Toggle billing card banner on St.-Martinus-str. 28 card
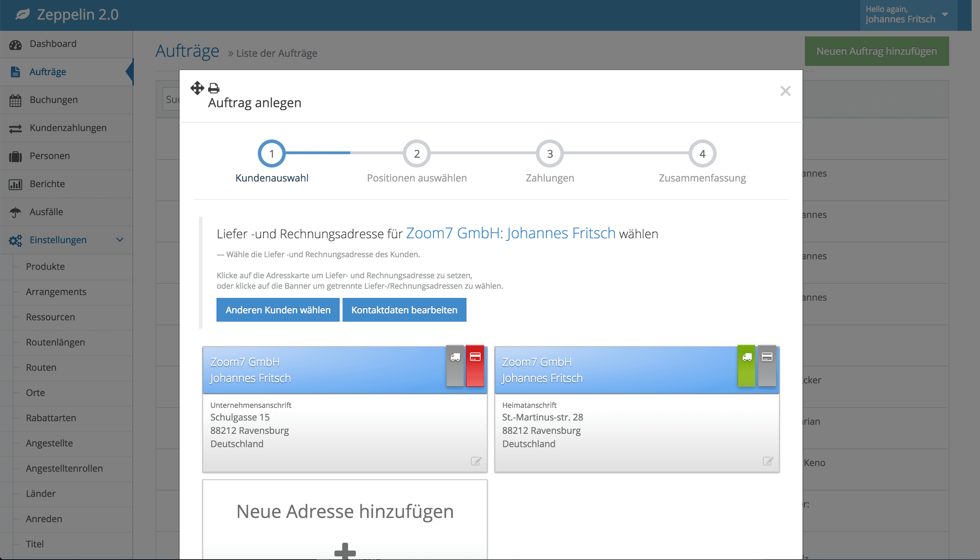 tap(767, 366)
